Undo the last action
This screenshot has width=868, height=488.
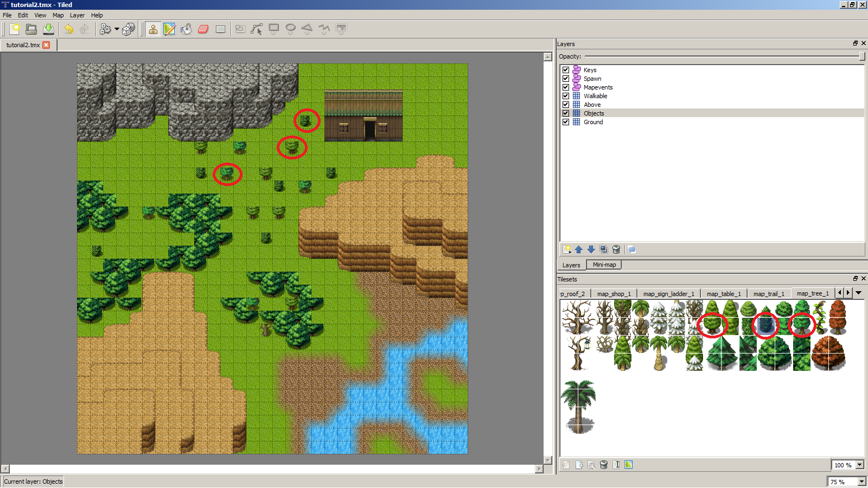(x=69, y=29)
